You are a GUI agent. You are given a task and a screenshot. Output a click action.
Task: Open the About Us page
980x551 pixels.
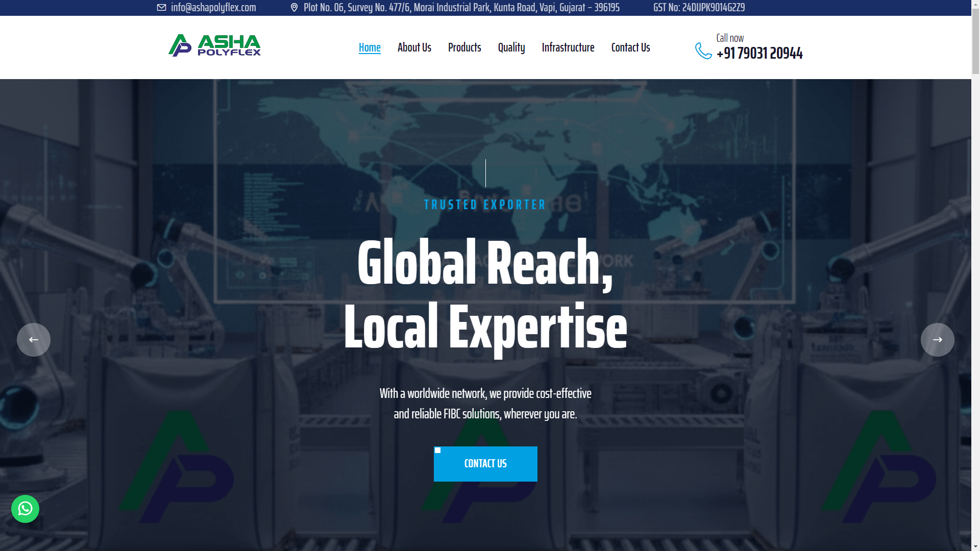coord(414,47)
